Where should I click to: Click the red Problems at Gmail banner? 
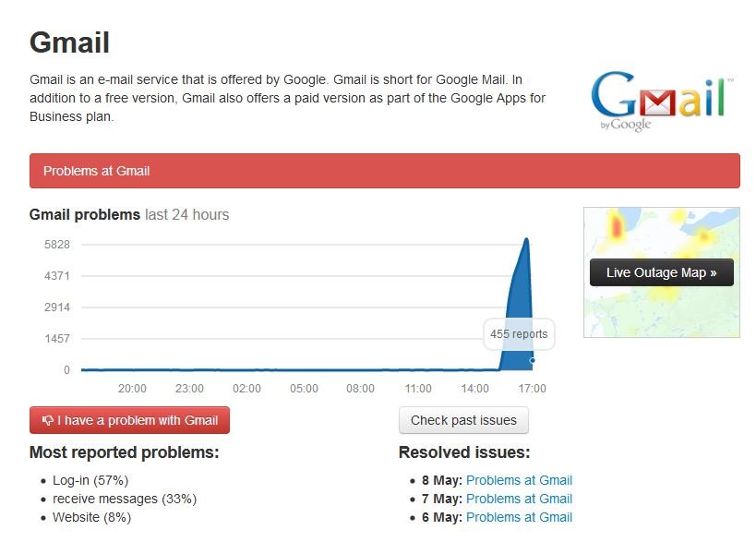[385, 171]
